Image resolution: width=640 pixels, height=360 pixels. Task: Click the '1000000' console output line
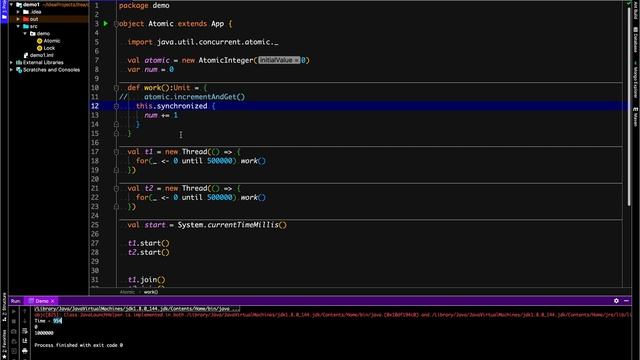44,333
